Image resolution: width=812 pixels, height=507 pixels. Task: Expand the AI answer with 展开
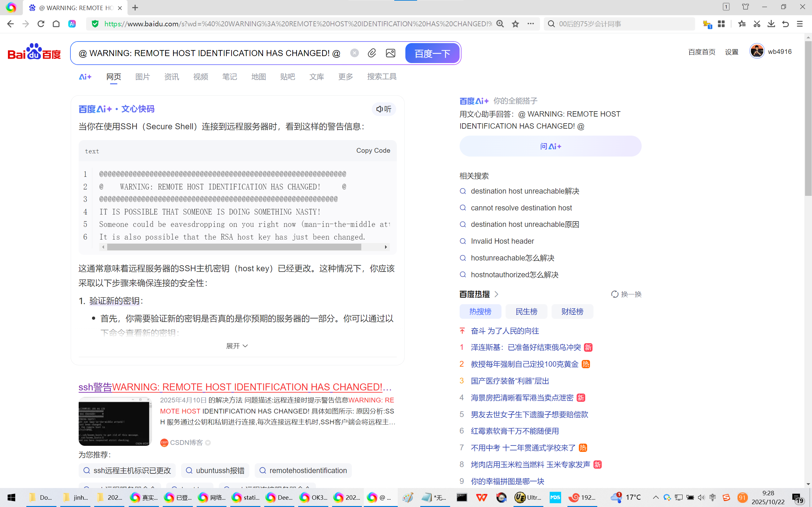pos(237,346)
